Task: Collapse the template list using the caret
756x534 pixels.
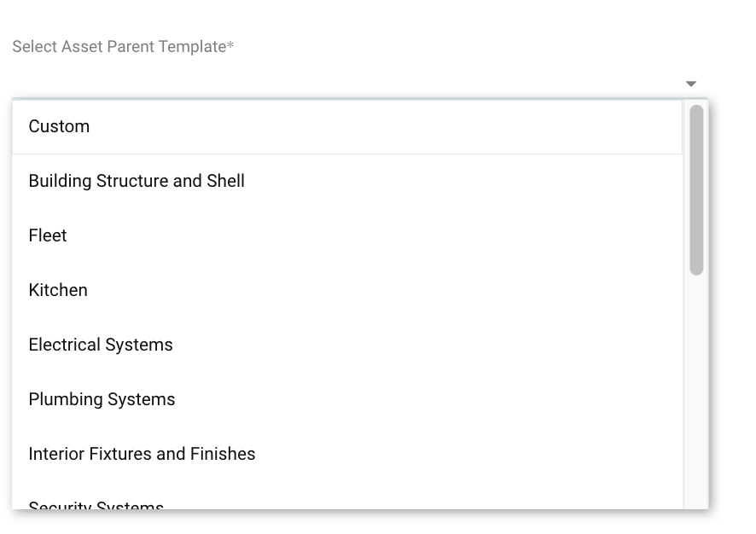Action: coord(690,84)
